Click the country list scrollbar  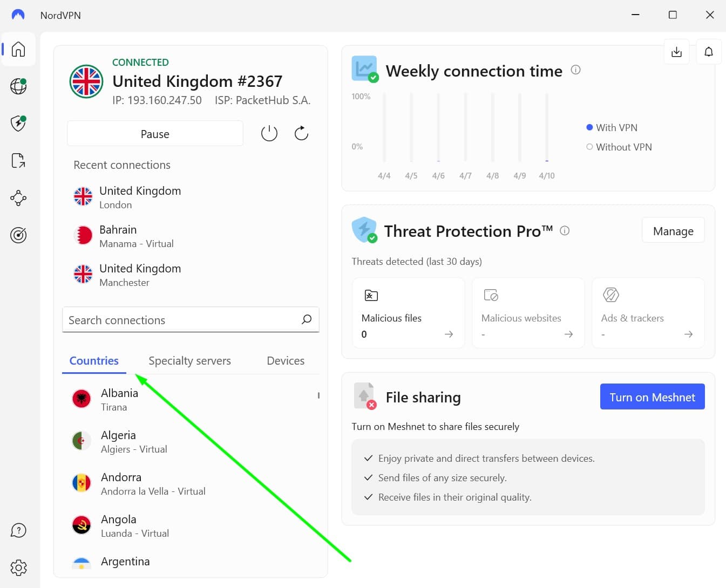click(x=318, y=395)
